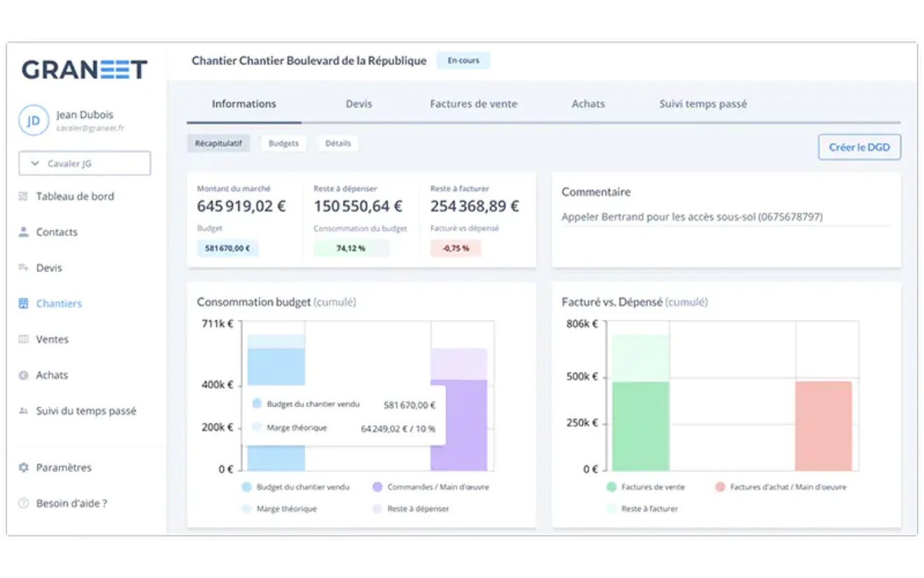Open the Cavaler JG dropdown
The image size is (924, 578).
(x=85, y=163)
